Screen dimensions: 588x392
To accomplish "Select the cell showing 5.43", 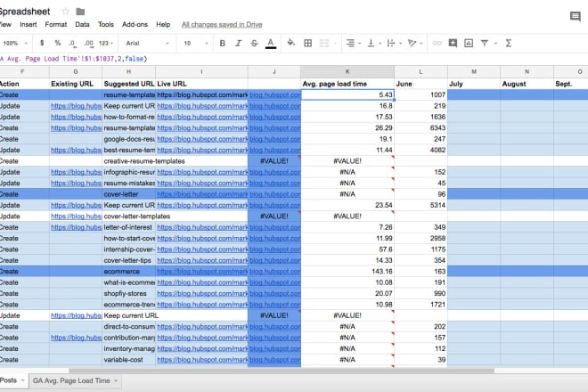I will [x=347, y=95].
